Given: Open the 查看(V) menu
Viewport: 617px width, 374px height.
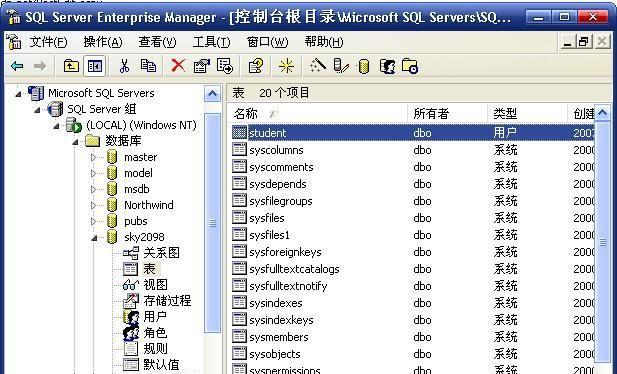Looking at the screenshot, I should (157, 41).
